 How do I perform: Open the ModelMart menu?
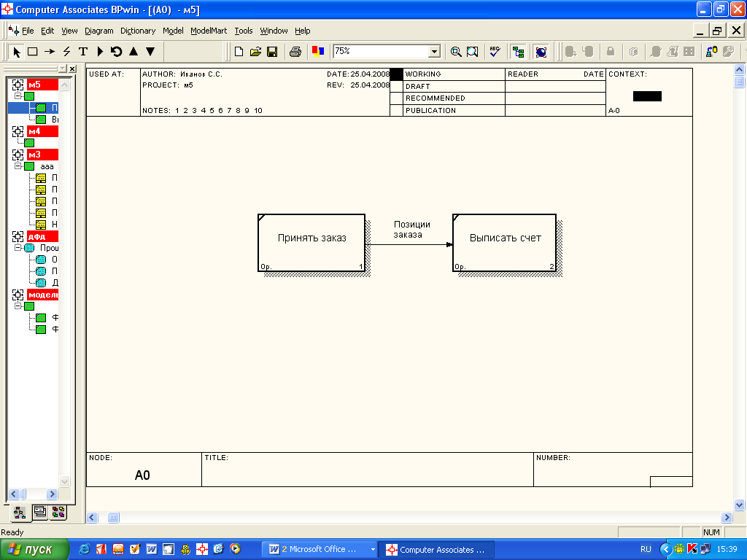tap(209, 31)
